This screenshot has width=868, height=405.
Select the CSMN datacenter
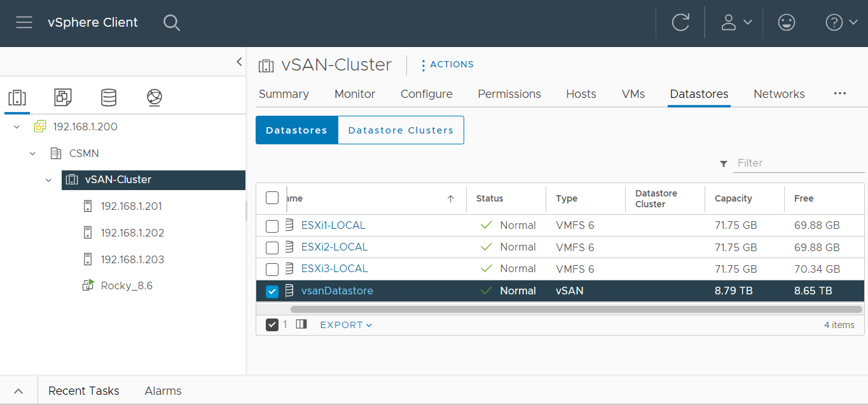click(x=84, y=153)
